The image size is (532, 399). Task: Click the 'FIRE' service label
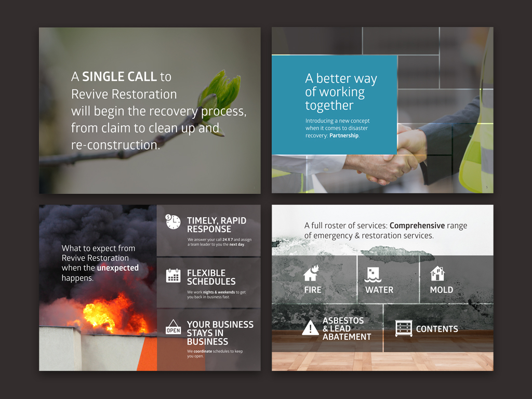(312, 290)
